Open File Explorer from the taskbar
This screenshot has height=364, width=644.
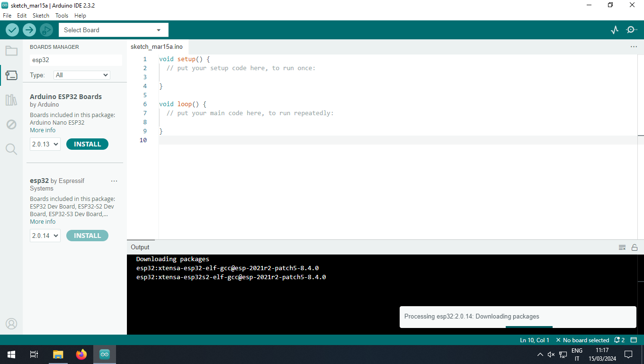58,355
